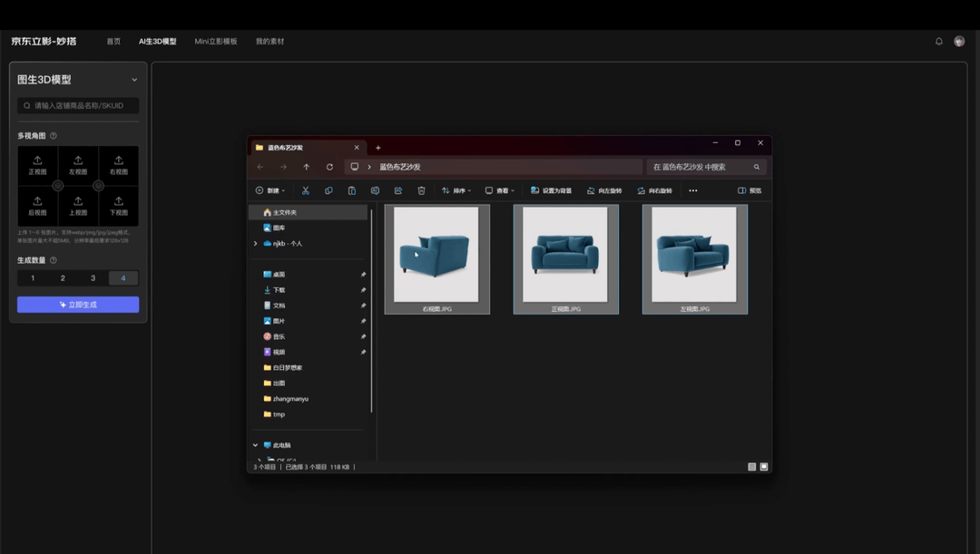The width and height of the screenshot is (980, 554).
Task: Click the Explorer up-directory arrow
Action: [307, 167]
